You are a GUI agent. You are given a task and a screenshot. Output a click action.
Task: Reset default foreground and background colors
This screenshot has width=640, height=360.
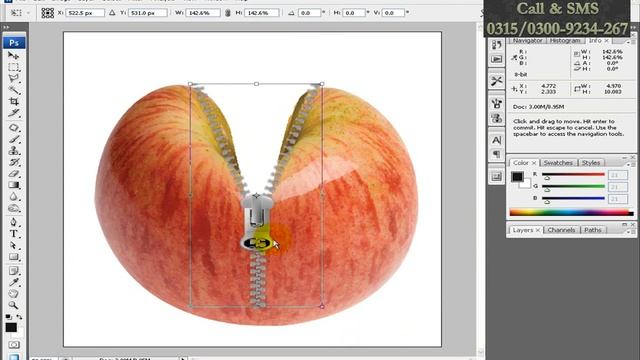pos(9,317)
